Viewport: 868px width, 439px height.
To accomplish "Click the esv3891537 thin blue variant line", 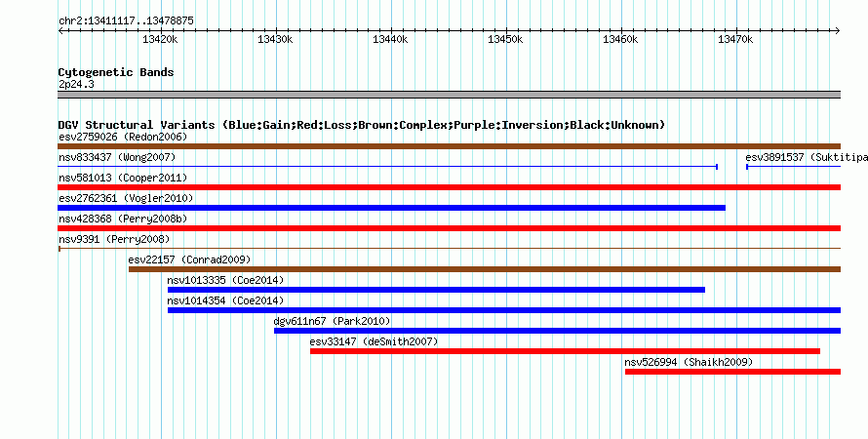I will tap(793, 167).
